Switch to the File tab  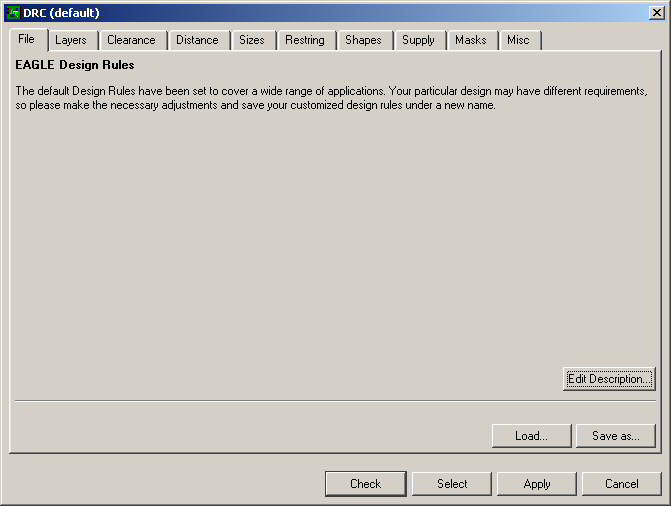point(28,39)
